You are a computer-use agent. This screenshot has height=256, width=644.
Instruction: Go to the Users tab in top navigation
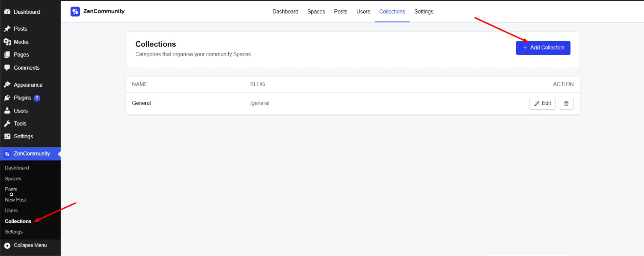pyautogui.click(x=363, y=12)
